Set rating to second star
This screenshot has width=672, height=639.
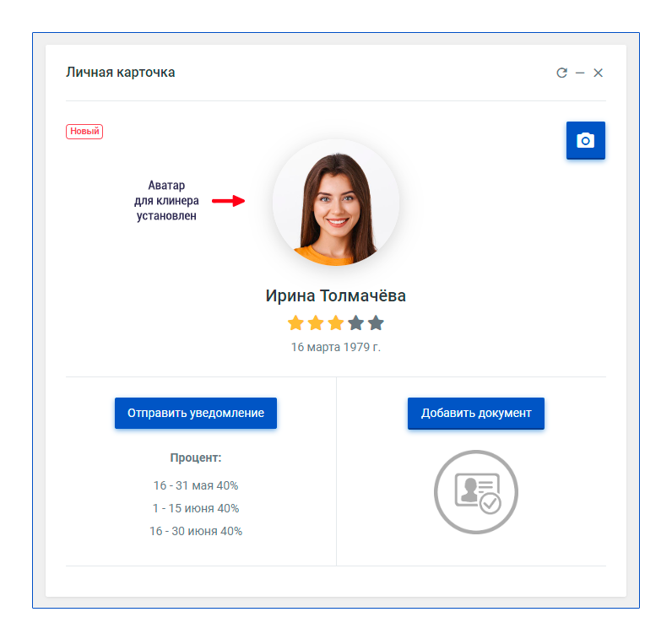[316, 322]
